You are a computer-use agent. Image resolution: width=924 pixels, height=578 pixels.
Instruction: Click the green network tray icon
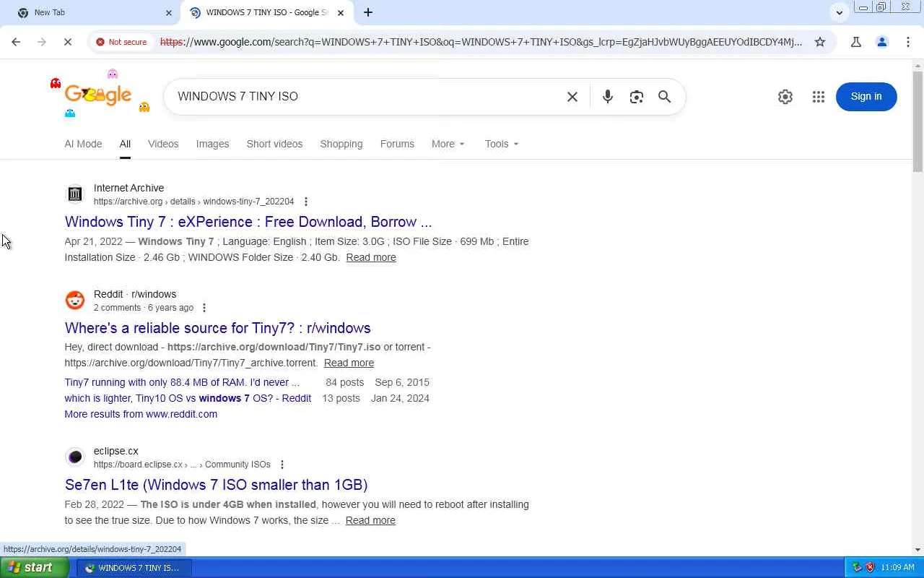click(857, 568)
